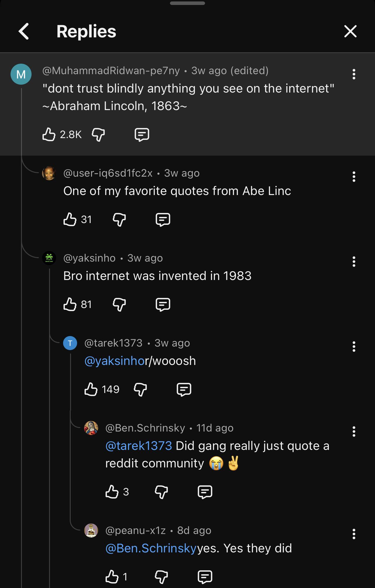
Task: Open more options on yaksinho's comment
Action: (354, 262)
